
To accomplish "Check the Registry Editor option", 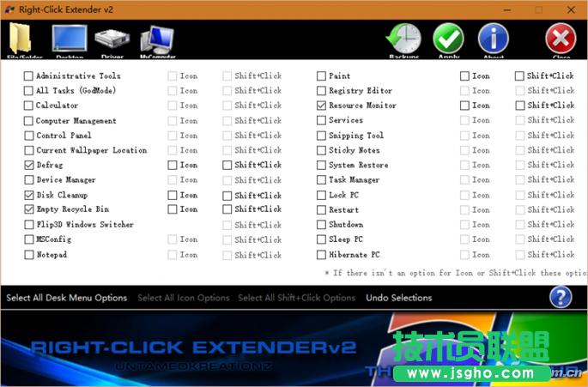I will click(x=322, y=91).
